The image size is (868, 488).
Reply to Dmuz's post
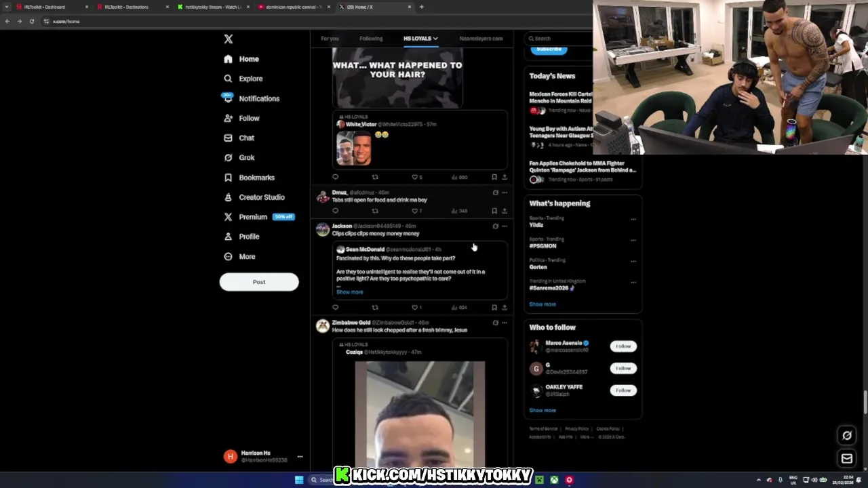point(335,211)
